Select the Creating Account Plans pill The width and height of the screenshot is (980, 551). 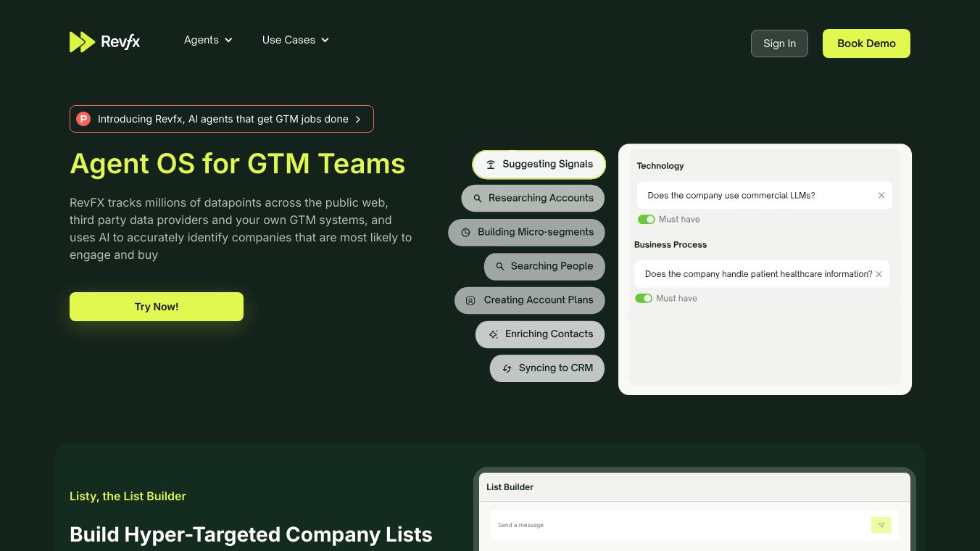pos(529,300)
